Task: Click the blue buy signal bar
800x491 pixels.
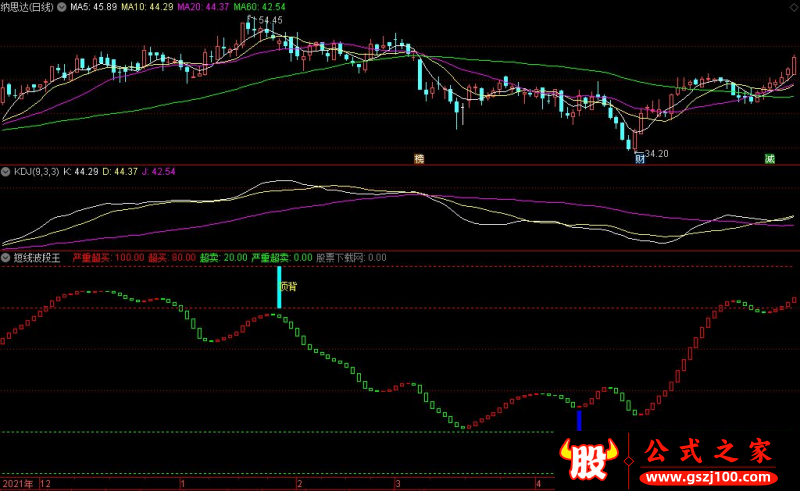Action: tap(579, 421)
